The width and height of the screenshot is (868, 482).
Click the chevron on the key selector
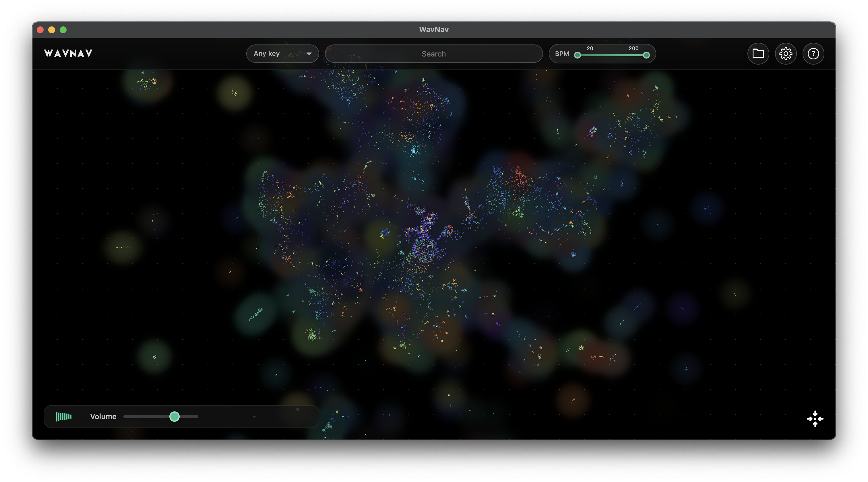coord(309,54)
